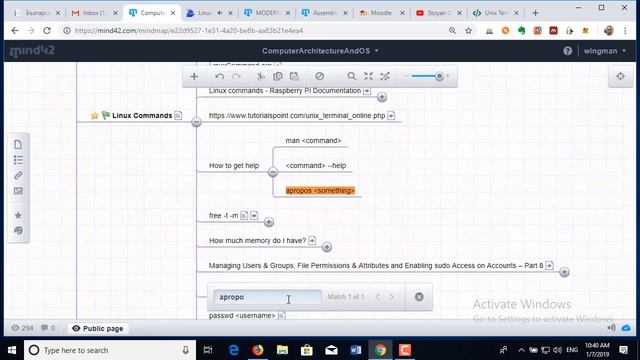Image resolution: width=640 pixels, height=360 pixels.
Task: Open the Chrome three-dot menu
Action: (x=625, y=31)
